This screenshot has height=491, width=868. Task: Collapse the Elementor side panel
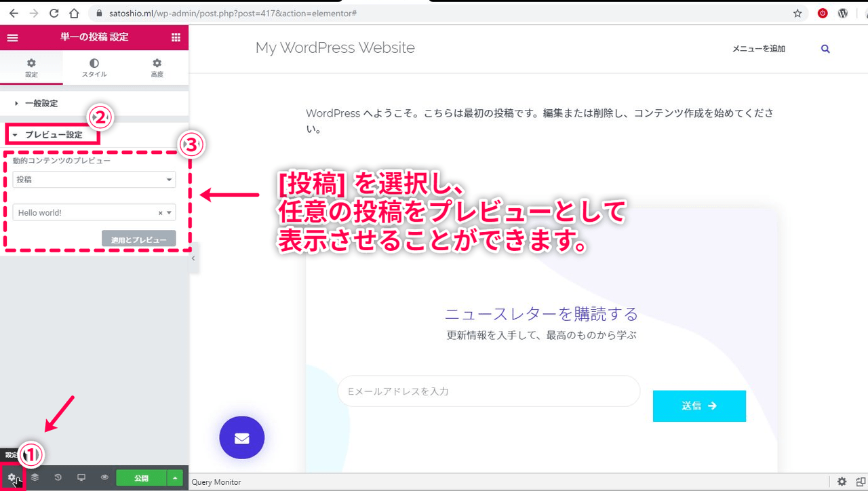click(x=193, y=258)
